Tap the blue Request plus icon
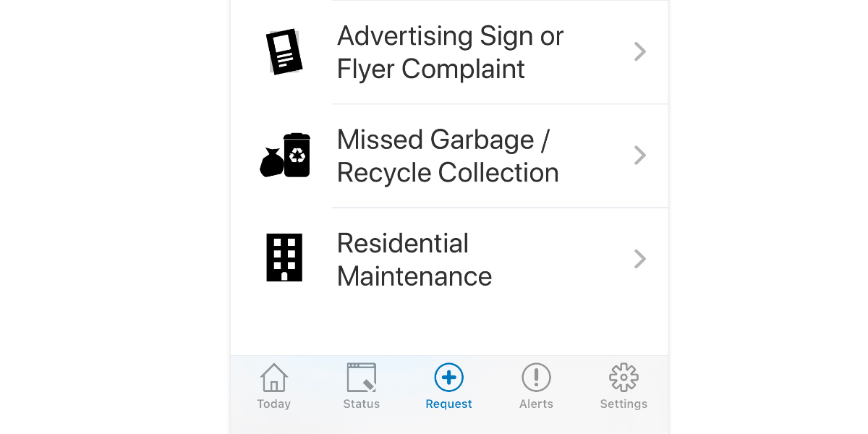The width and height of the screenshot is (868, 434). (x=448, y=377)
